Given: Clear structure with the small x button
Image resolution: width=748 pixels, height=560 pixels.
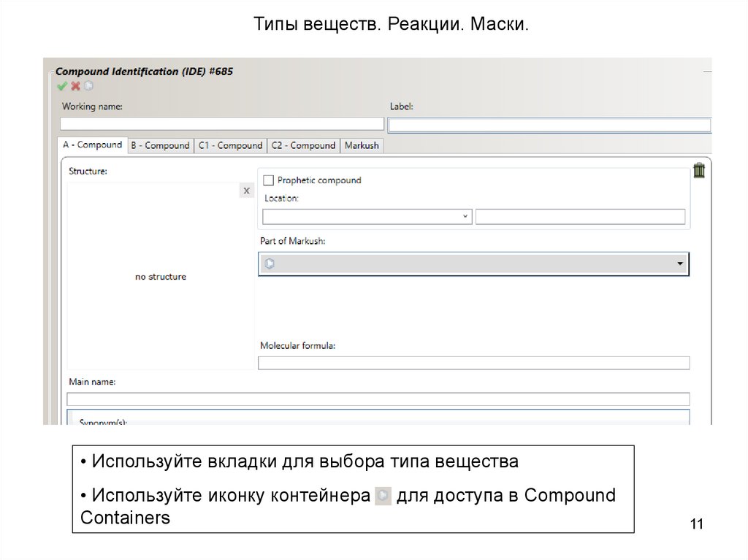Looking at the screenshot, I should pos(246,191).
